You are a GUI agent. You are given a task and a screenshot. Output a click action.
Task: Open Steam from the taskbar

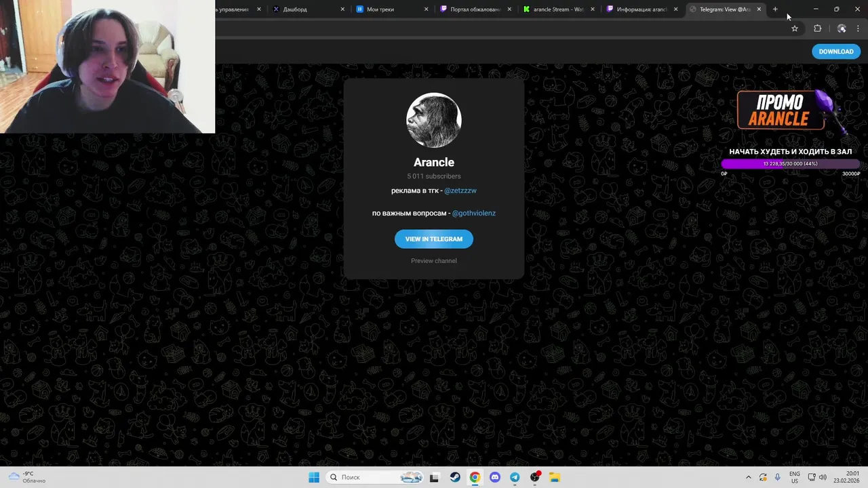455,477
